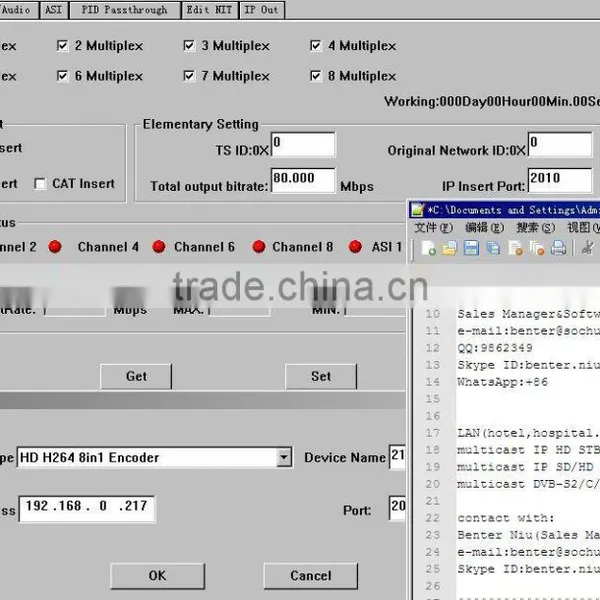Click the Port field beside the Port label
Image resolution: width=600 pixels, height=600 pixels.
point(397,508)
